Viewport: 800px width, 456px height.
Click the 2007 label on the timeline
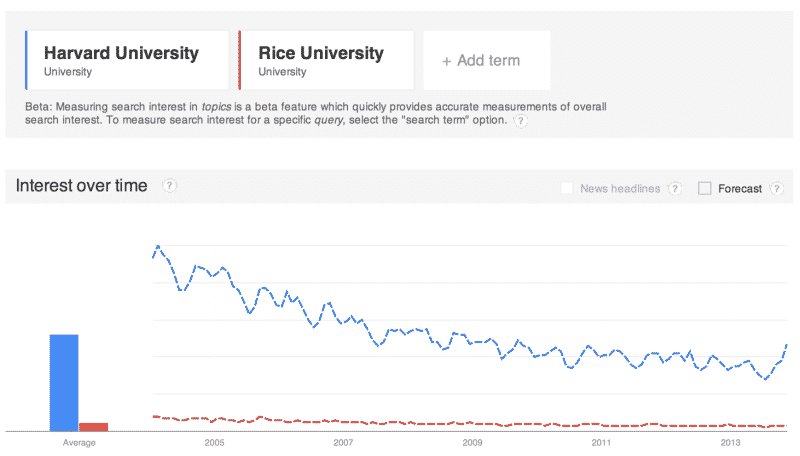click(x=343, y=441)
